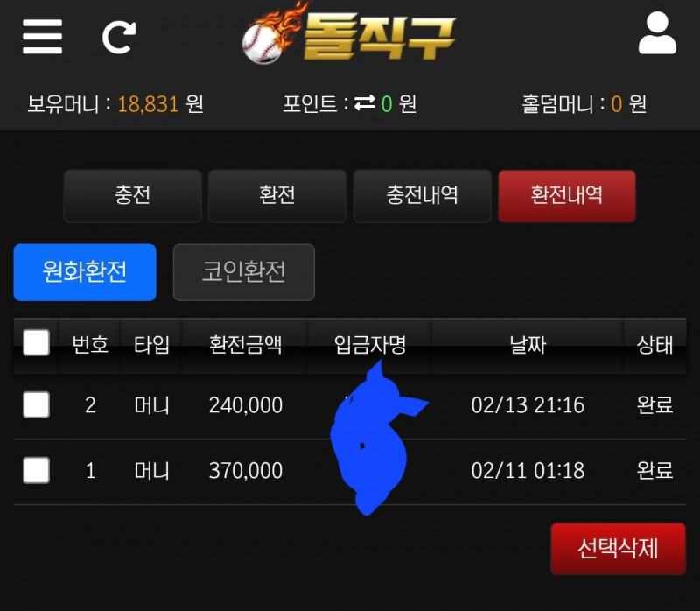Tap the refresh arrow icon

point(119,38)
